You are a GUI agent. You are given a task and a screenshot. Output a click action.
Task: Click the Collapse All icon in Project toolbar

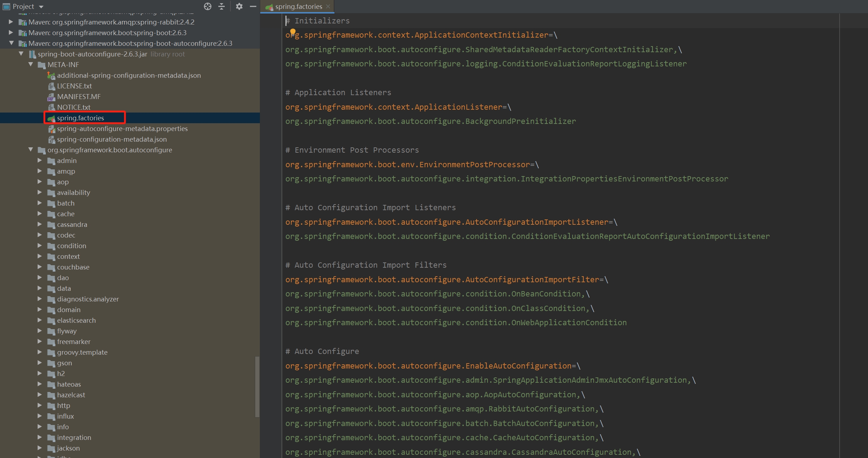222,6
